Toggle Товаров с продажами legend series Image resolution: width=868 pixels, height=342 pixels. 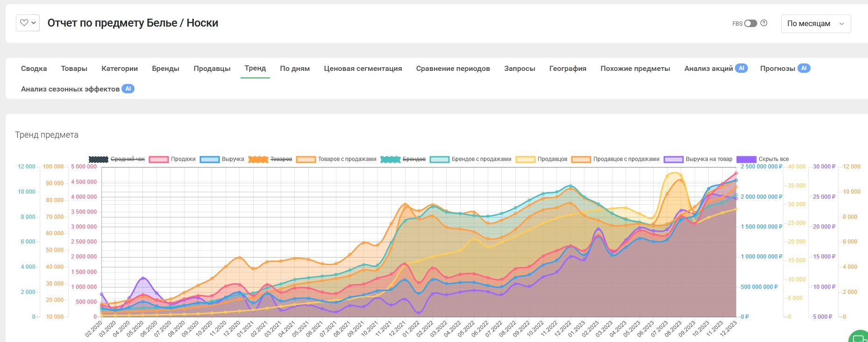336,159
